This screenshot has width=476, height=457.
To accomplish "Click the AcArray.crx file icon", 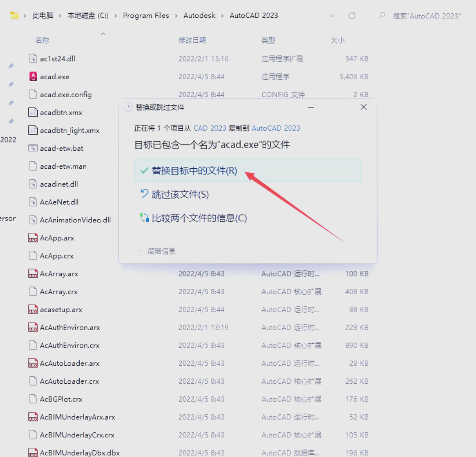I will click(x=33, y=291).
